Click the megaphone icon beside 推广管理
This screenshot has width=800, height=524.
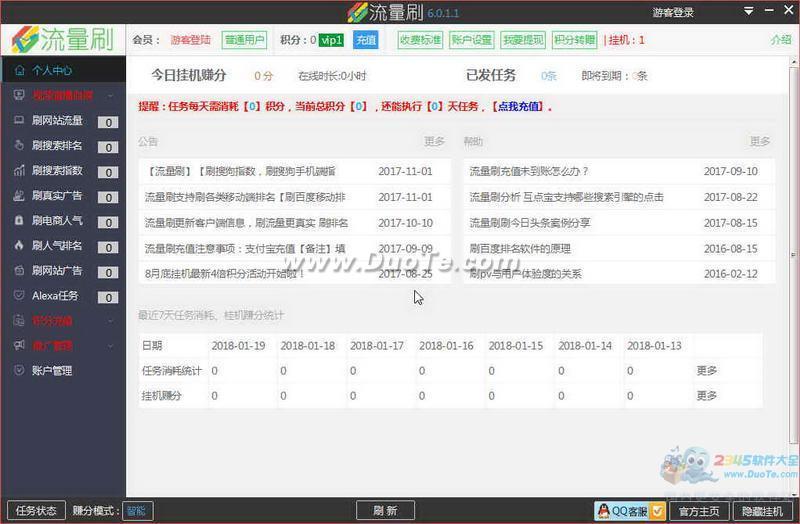point(19,345)
